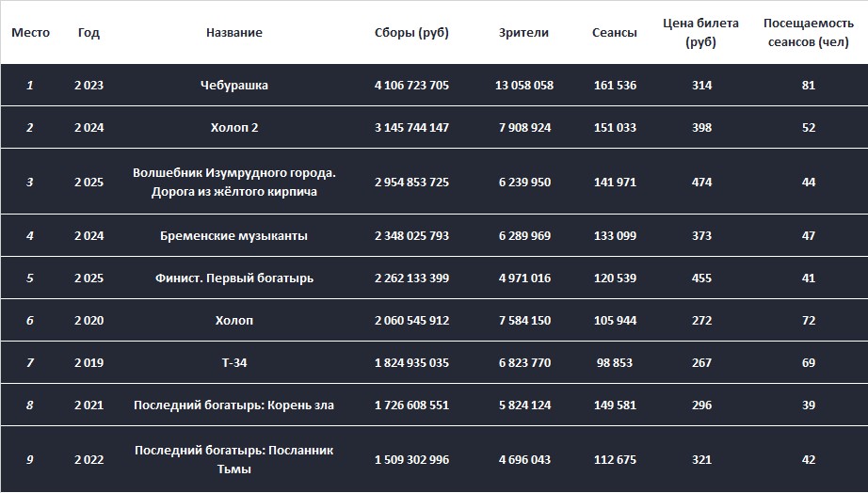Select ticket price cell 474

click(x=701, y=183)
